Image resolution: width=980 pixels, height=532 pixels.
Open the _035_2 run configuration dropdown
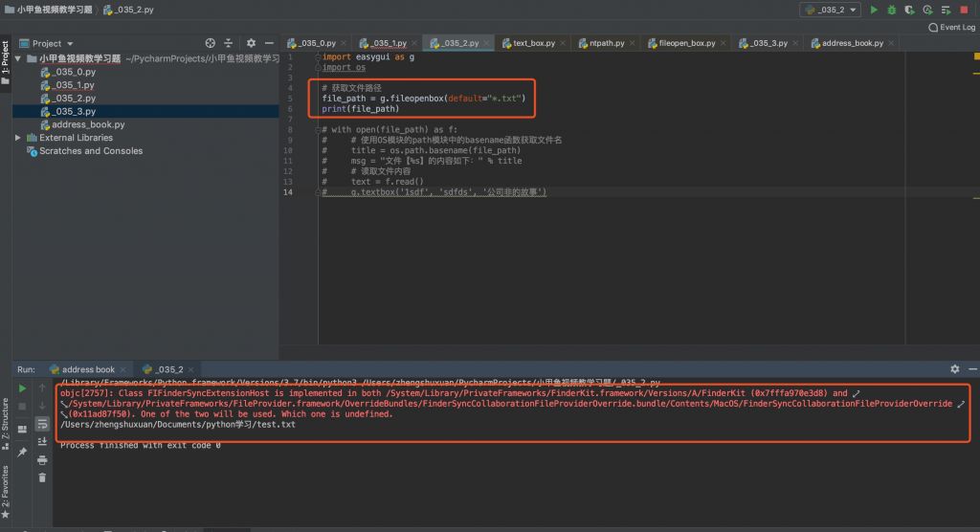pyautogui.click(x=830, y=10)
